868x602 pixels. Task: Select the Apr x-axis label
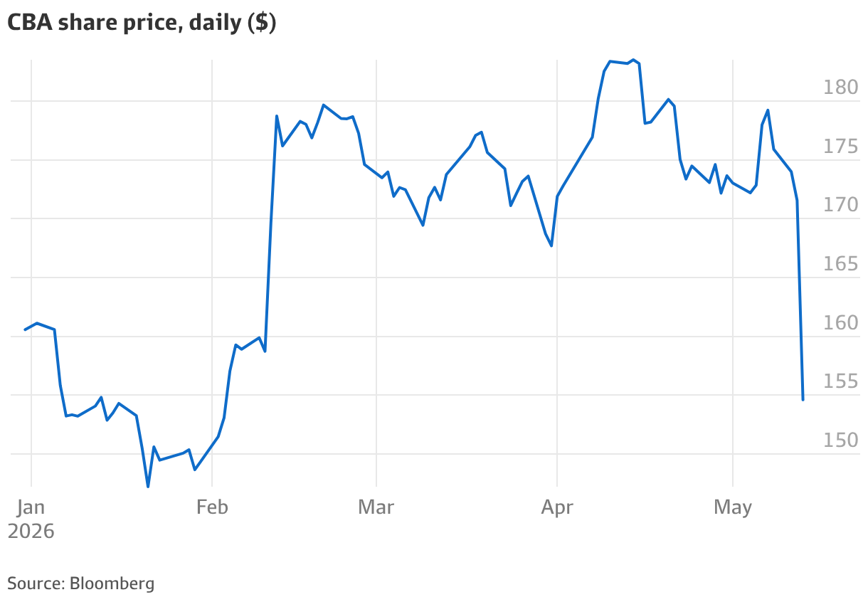click(557, 508)
